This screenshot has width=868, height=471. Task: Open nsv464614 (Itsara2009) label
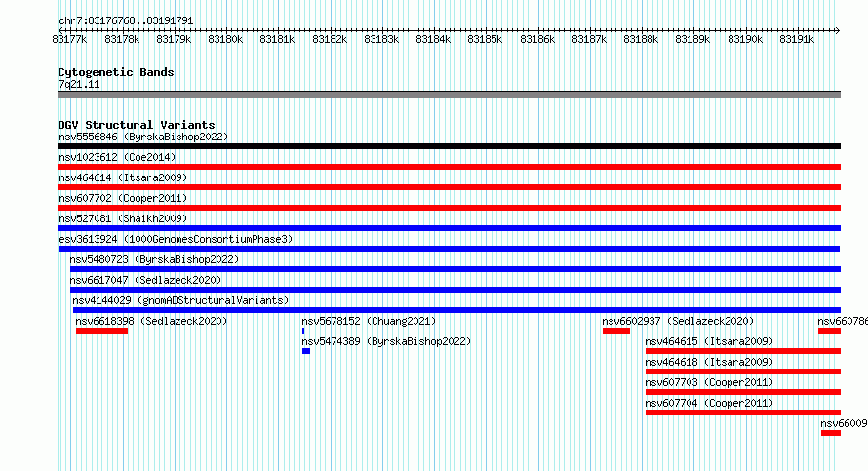123,177
